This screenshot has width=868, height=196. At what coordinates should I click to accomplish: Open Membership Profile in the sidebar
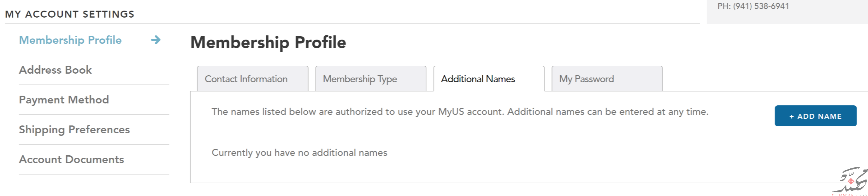point(70,40)
